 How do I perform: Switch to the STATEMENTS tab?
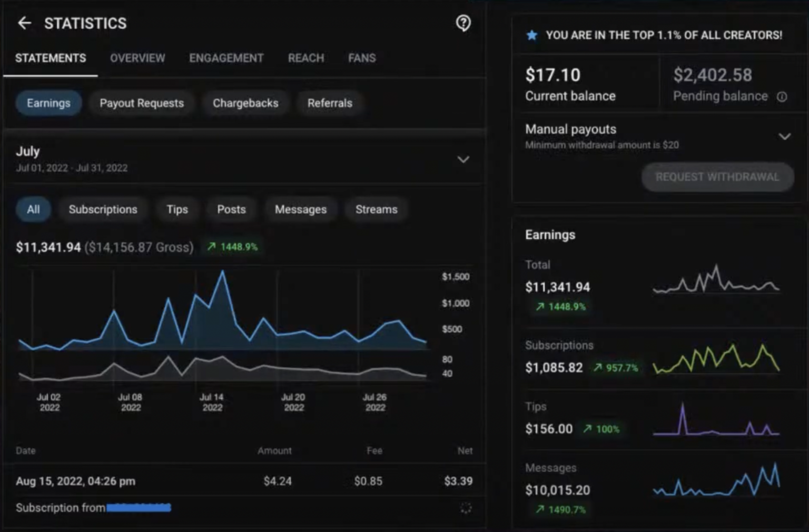point(51,58)
